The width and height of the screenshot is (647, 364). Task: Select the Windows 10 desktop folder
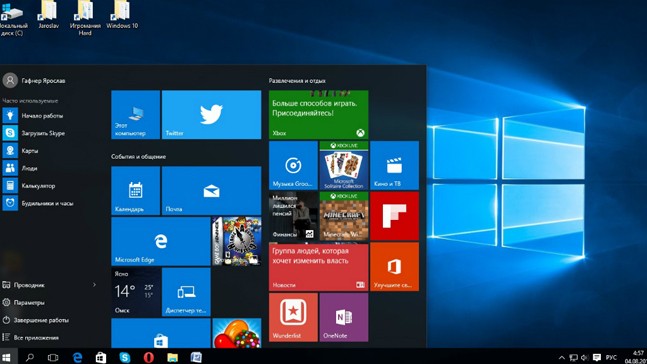point(122,15)
